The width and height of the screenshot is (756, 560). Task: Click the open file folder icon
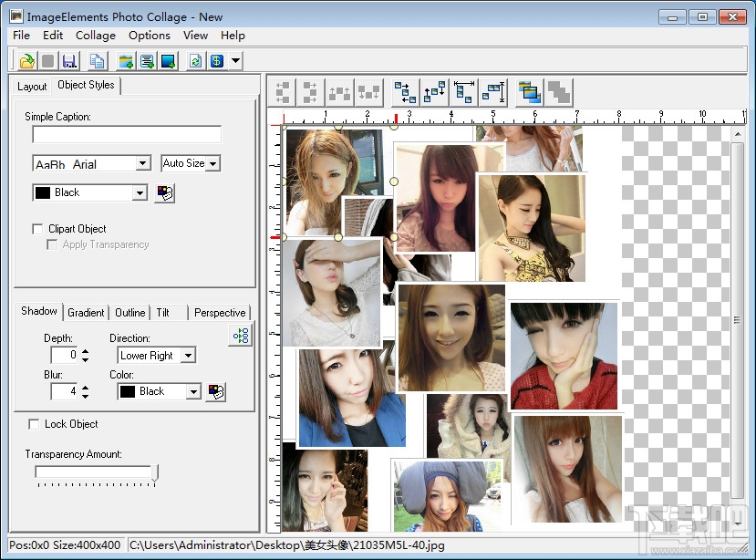tap(27, 61)
